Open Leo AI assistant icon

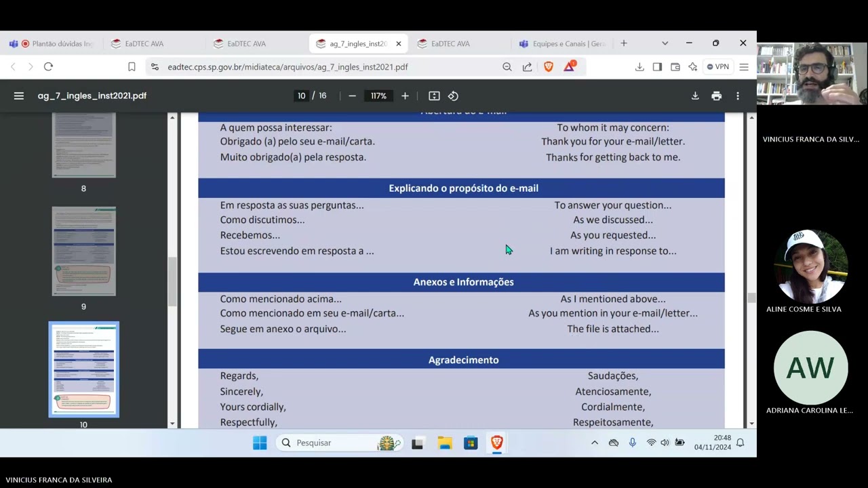click(x=692, y=66)
